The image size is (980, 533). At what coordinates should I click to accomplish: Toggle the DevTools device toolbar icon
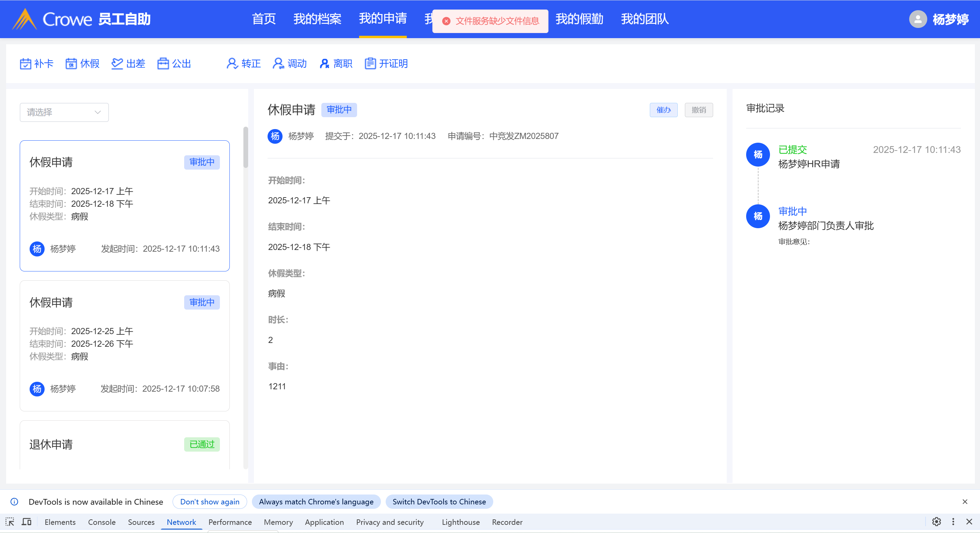click(27, 522)
